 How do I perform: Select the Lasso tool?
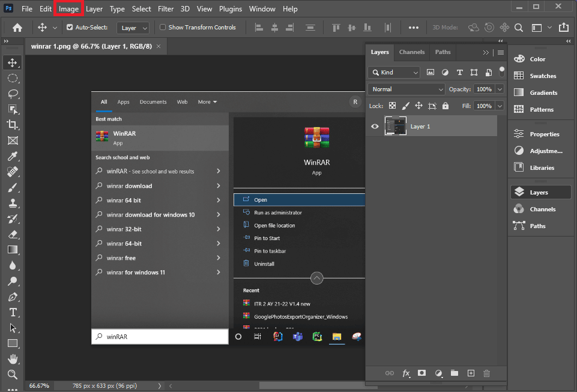[13, 94]
